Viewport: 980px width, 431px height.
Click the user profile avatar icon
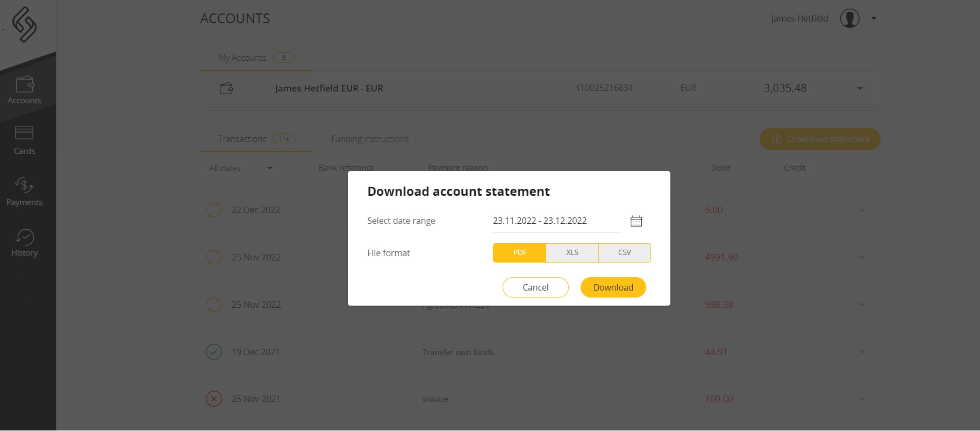[x=849, y=18]
